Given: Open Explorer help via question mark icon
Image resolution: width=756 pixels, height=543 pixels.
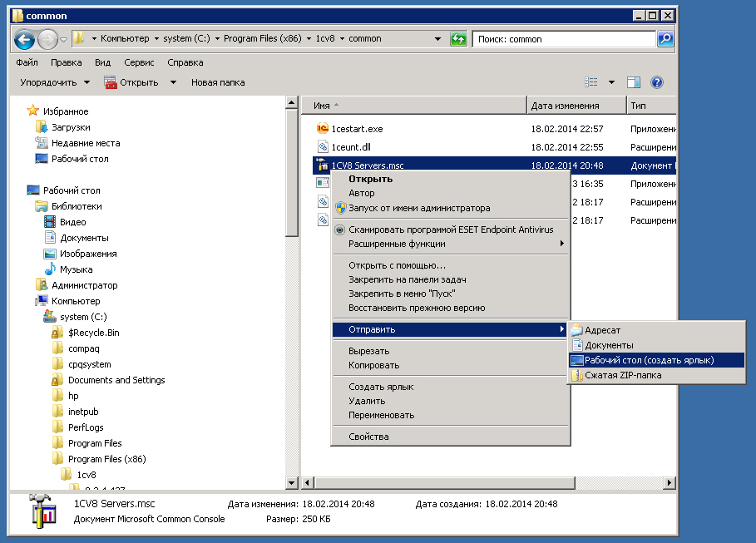Looking at the screenshot, I should [x=657, y=82].
